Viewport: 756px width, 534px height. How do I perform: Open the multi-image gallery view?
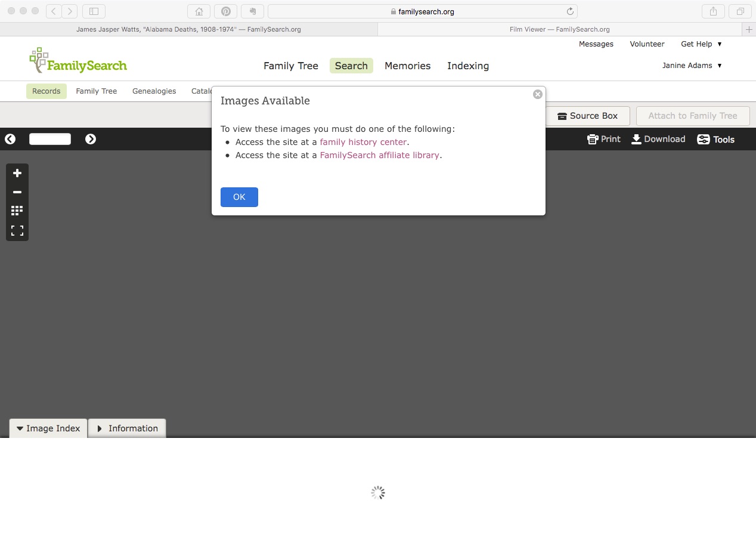pyautogui.click(x=17, y=210)
